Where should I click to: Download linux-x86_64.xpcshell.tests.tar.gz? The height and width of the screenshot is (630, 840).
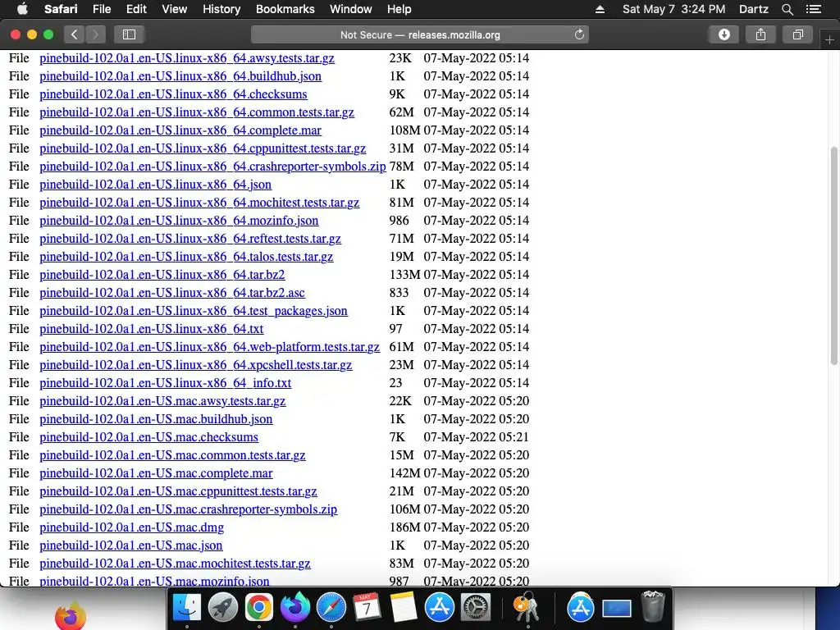pos(195,365)
